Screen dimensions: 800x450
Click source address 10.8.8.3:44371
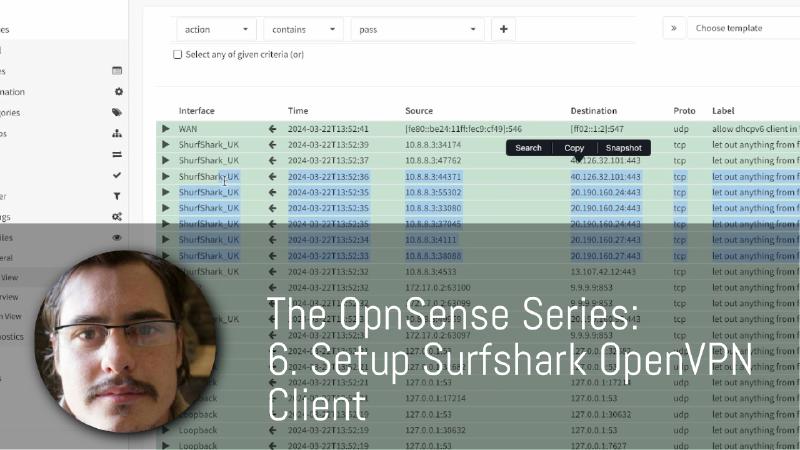point(433,177)
